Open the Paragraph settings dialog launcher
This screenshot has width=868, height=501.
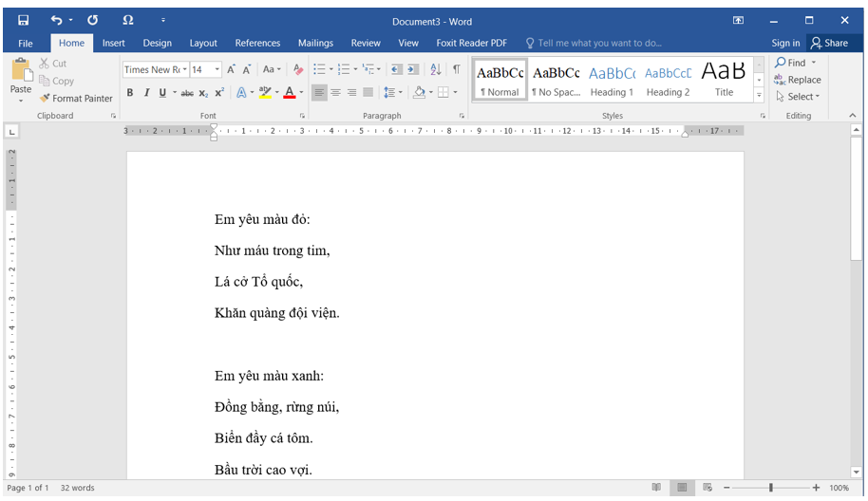point(462,116)
